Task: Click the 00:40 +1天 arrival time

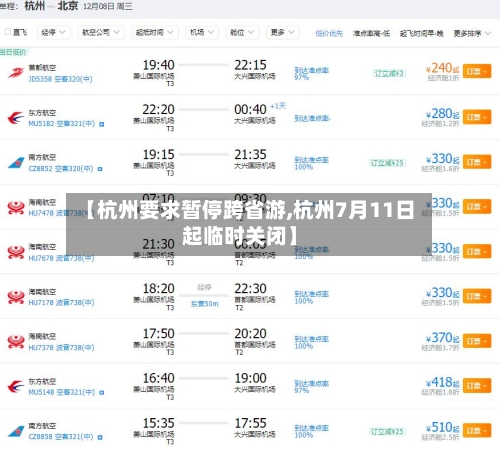Action: 260,109
